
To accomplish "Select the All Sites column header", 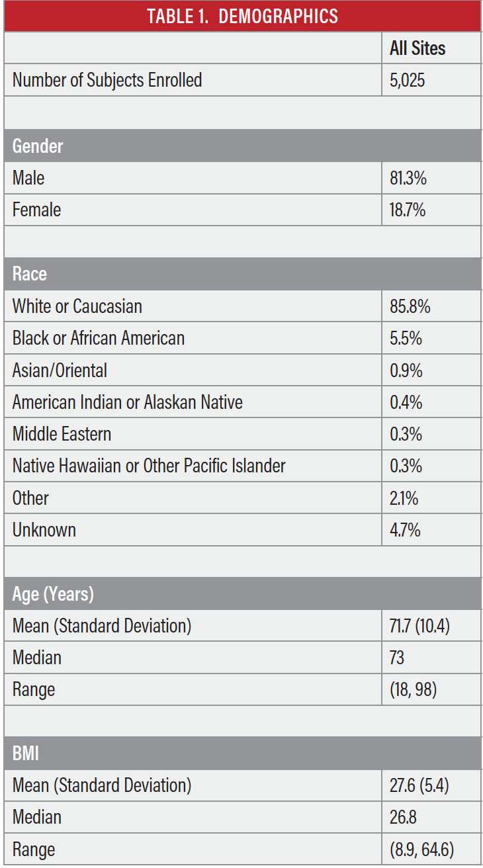I will (x=417, y=48).
